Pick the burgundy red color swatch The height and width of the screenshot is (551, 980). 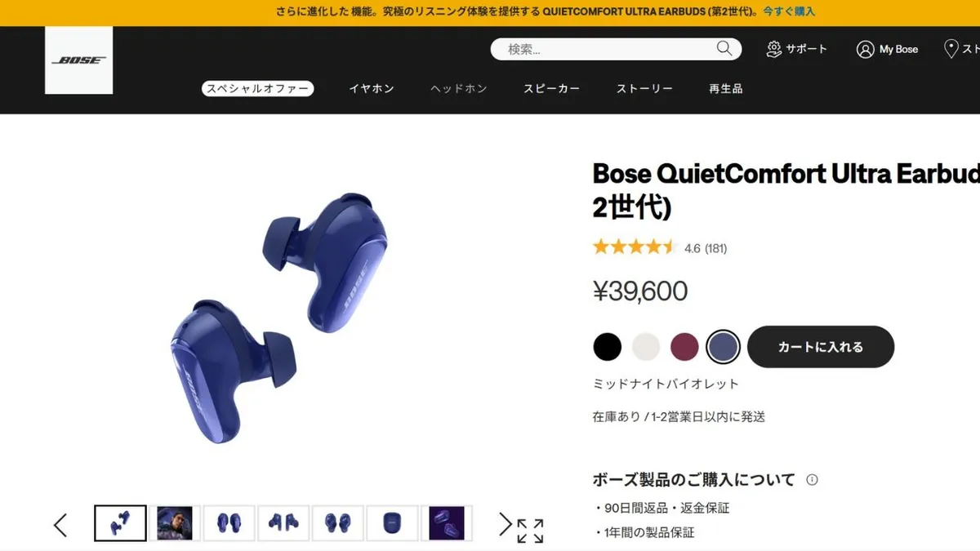[684, 347]
